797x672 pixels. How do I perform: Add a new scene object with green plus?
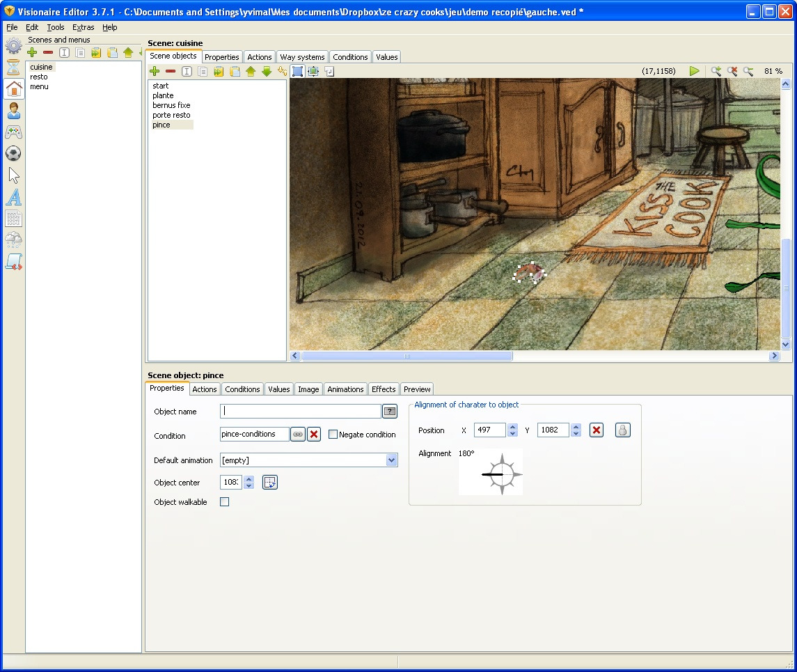pos(155,72)
